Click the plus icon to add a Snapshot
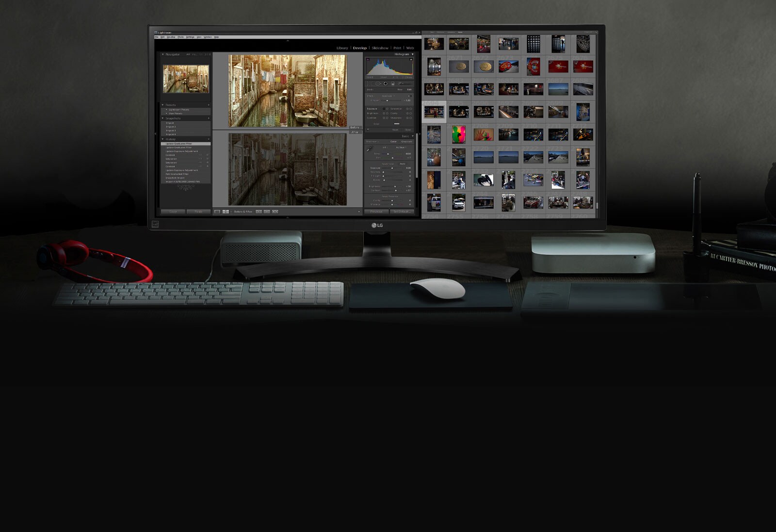Screen dimensions: 776x532 pyautogui.click(x=209, y=118)
